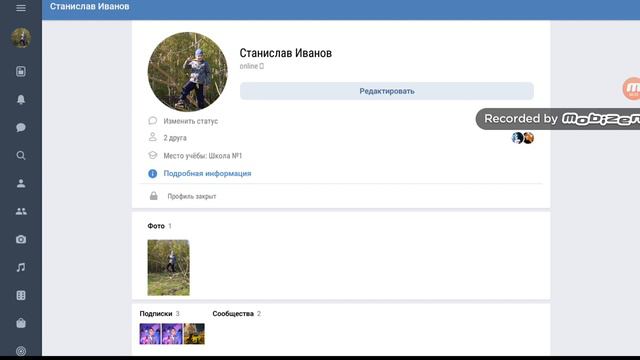The width and height of the screenshot is (640, 360).
Task: Open the hamburger menu in the sidebar
Action: (x=21, y=8)
